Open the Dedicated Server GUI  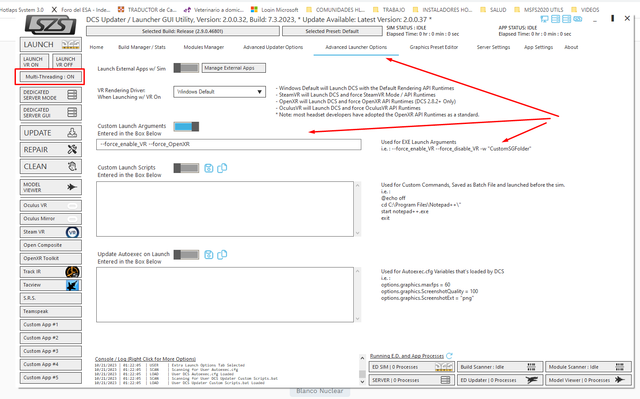pyautogui.click(x=51, y=113)
